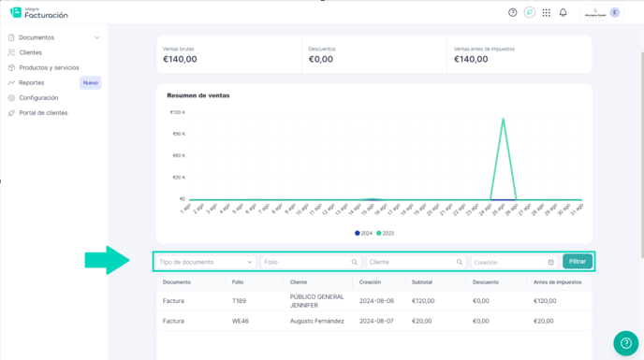View notifications via the bell icon
The image size is (644, 360).
[563, 13]
